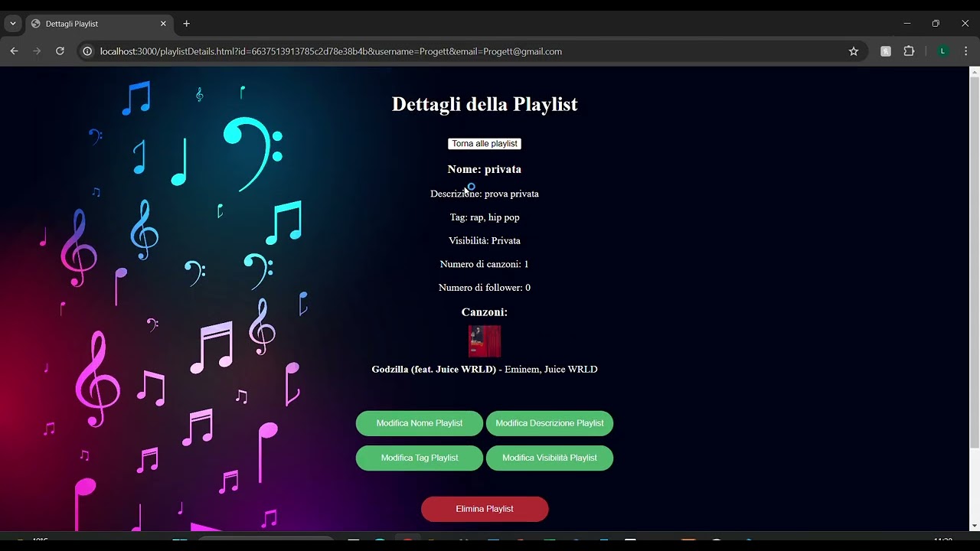Restore down the Chrome window
980x551 pixels.
(x=936, y=24)
